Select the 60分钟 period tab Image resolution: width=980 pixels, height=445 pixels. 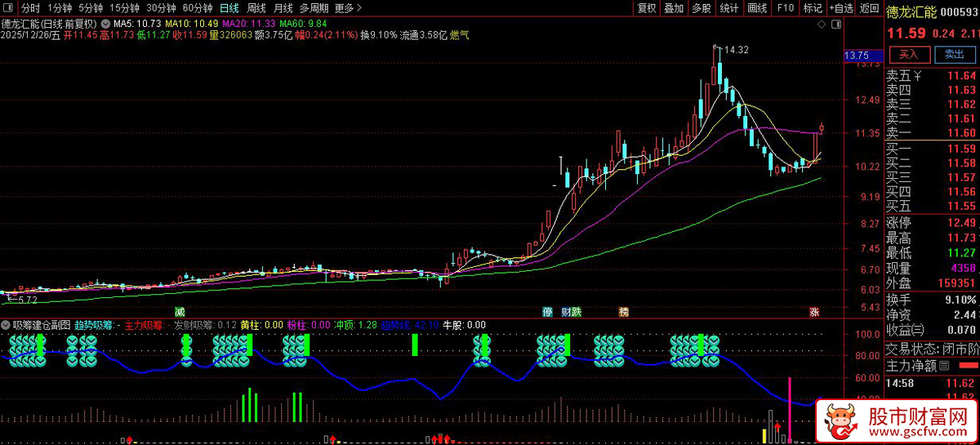tap(196, 8)
